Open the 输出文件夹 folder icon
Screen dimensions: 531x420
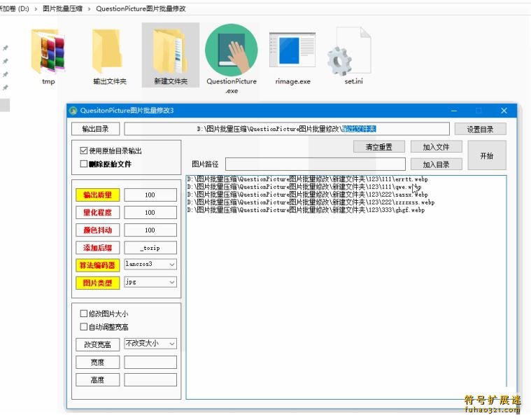(109, 51)
